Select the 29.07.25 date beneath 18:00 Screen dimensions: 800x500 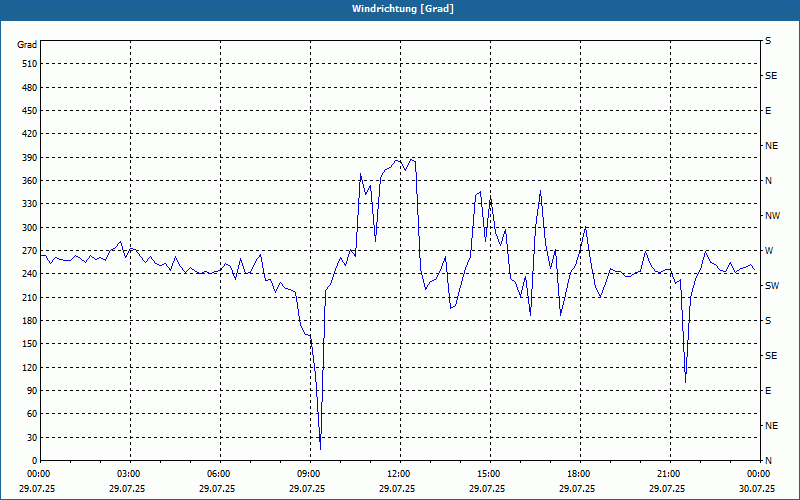click(x=577, y=489)
